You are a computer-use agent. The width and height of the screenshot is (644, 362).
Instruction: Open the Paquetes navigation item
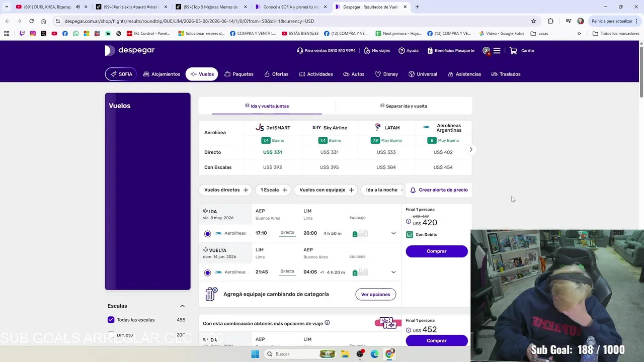[239, 74]
